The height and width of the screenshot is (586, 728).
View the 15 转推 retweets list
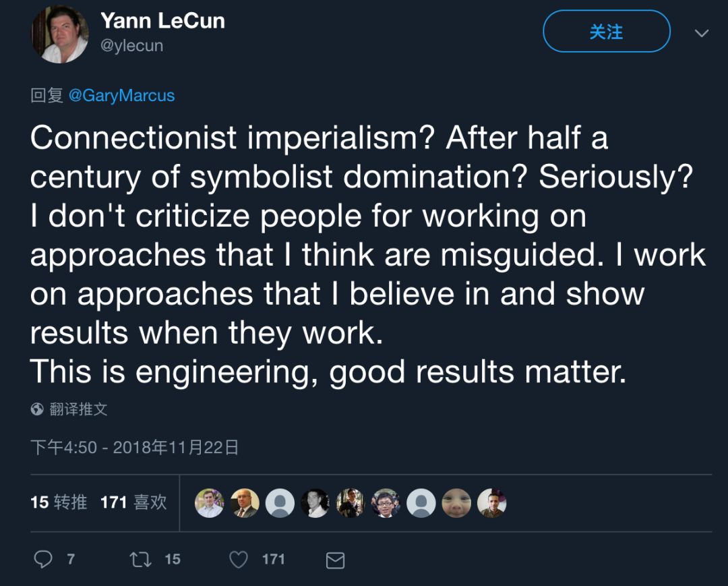click(59, 502)
